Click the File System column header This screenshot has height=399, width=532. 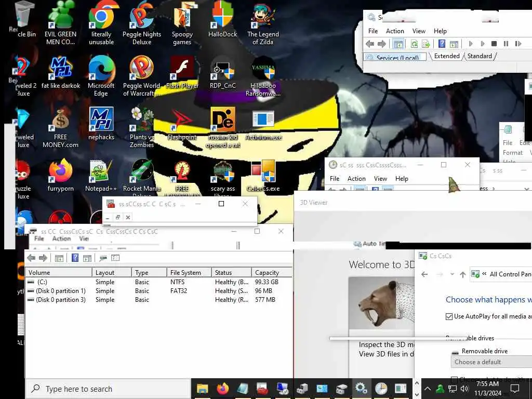tap(189, 272)
